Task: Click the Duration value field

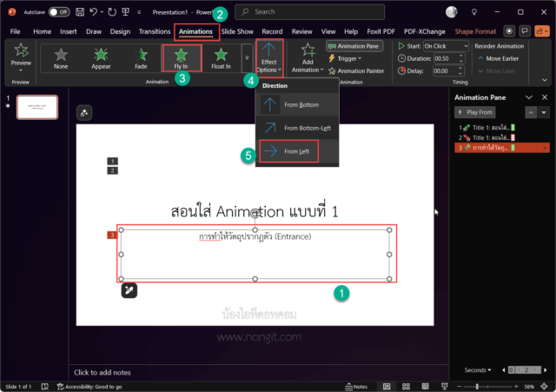Action: click(x=446, y=58)
